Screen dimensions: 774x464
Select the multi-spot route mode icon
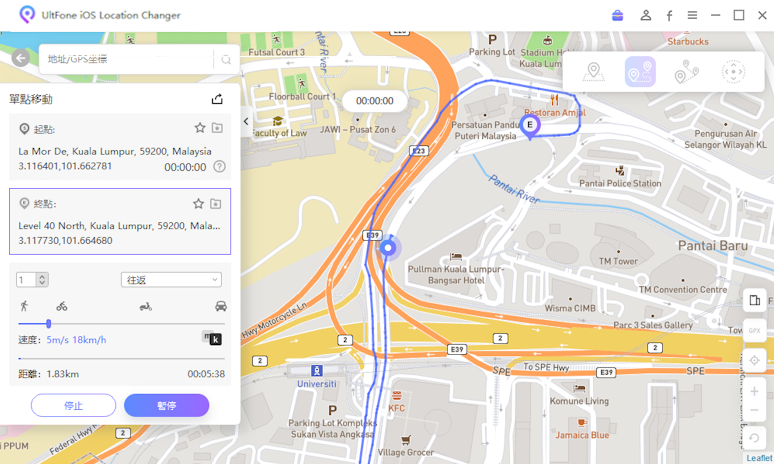687,72
